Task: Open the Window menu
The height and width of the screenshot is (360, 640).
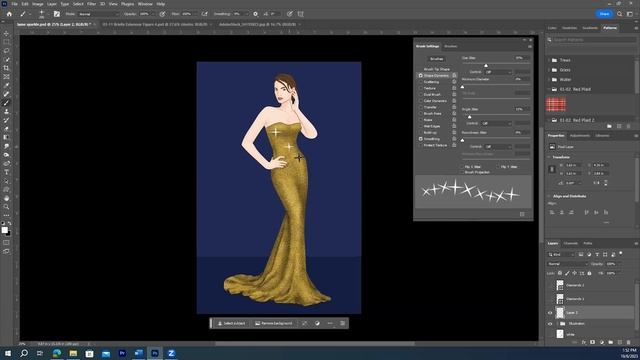Action: click(x=145, y=4)
